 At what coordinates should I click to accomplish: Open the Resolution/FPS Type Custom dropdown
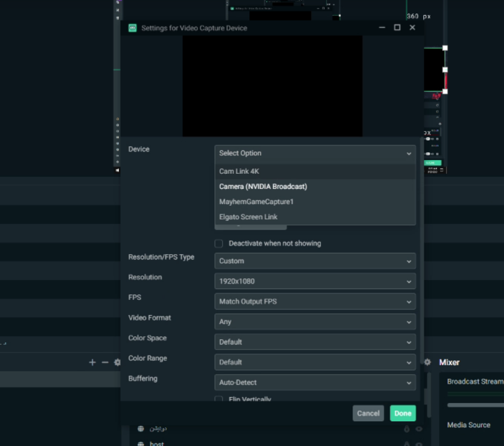(x=315, y=261)
